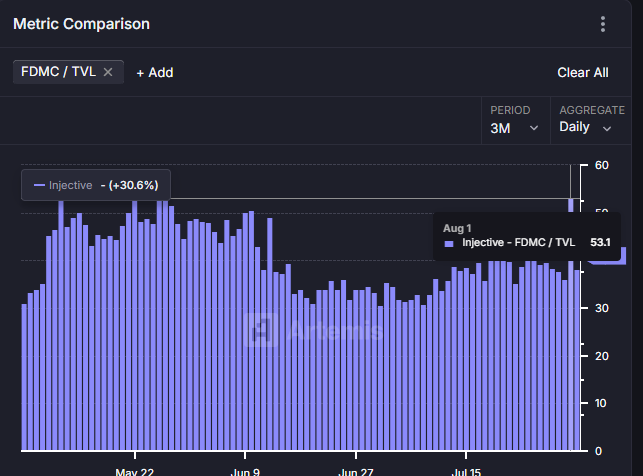This screenshot has width=643, height=476.
Task: Click the 0 y-axis value
Action: click(x=598, y=451)
